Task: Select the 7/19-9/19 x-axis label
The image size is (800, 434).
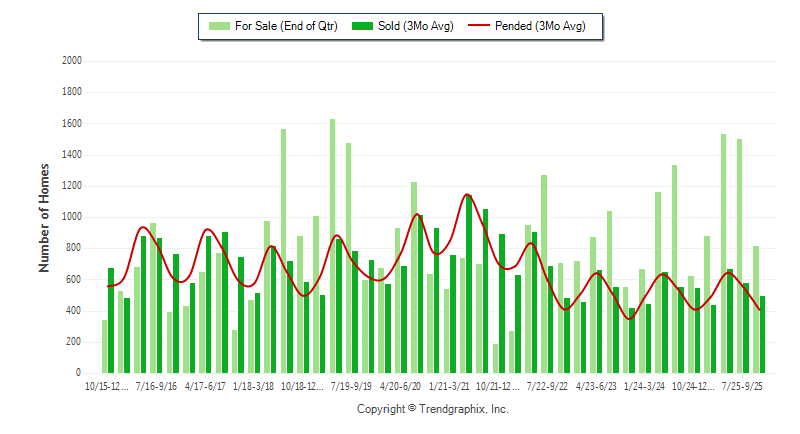Action: (351, 386)
